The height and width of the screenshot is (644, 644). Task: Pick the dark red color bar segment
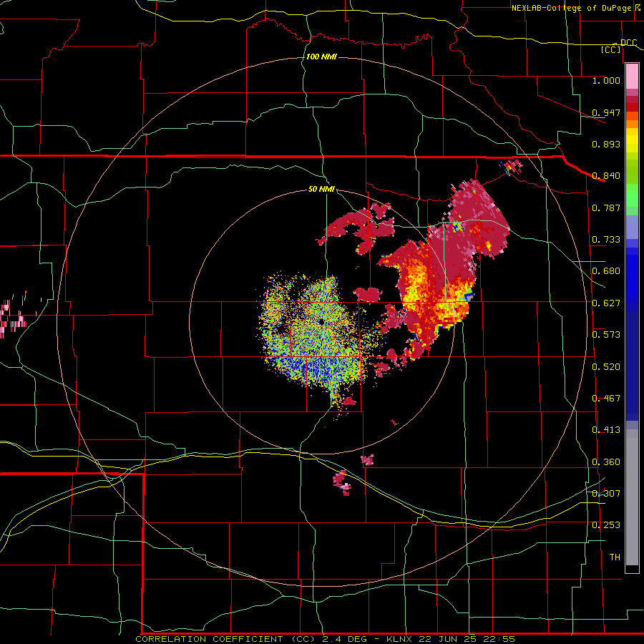coord(632,107)
